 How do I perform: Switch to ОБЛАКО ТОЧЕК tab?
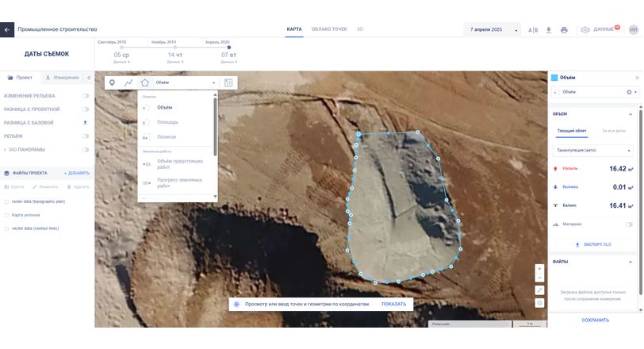329,29
